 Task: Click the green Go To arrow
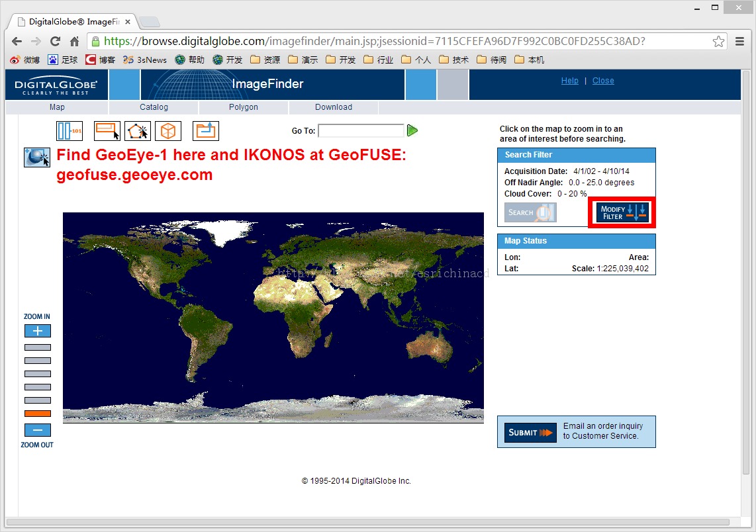tap(412, 130)
